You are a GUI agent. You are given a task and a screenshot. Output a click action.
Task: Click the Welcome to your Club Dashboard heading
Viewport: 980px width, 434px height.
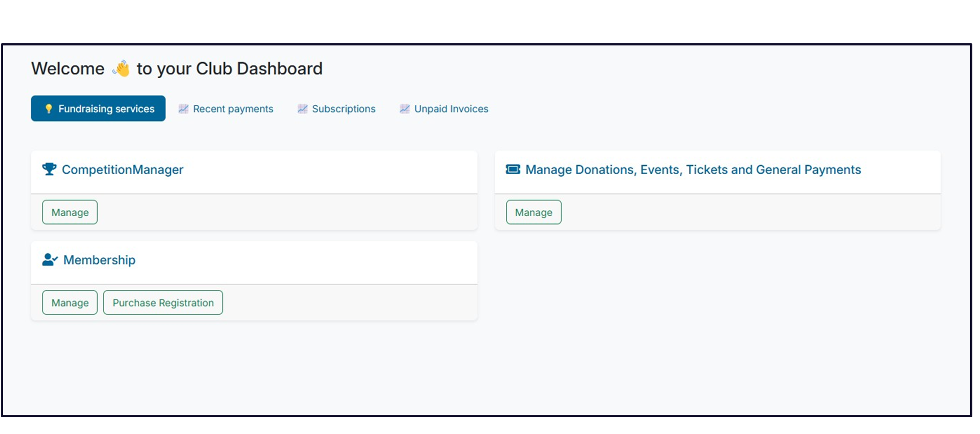point(177,68)
